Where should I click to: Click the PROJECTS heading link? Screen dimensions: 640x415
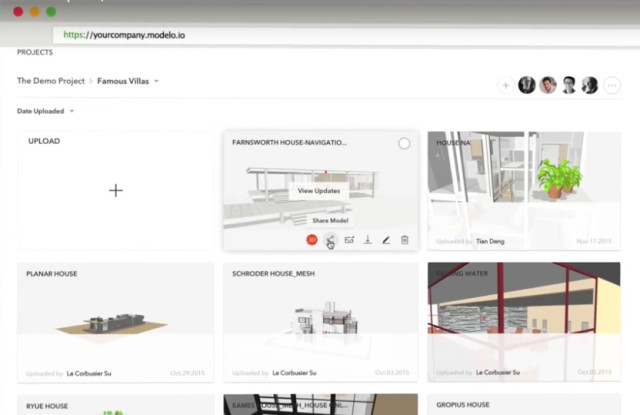[x=35, y=52]
